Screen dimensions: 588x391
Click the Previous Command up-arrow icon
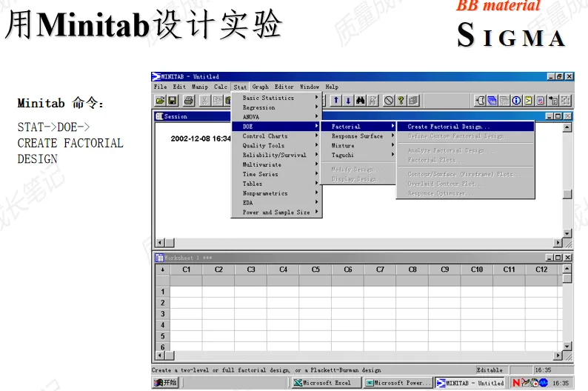[336, 101]
